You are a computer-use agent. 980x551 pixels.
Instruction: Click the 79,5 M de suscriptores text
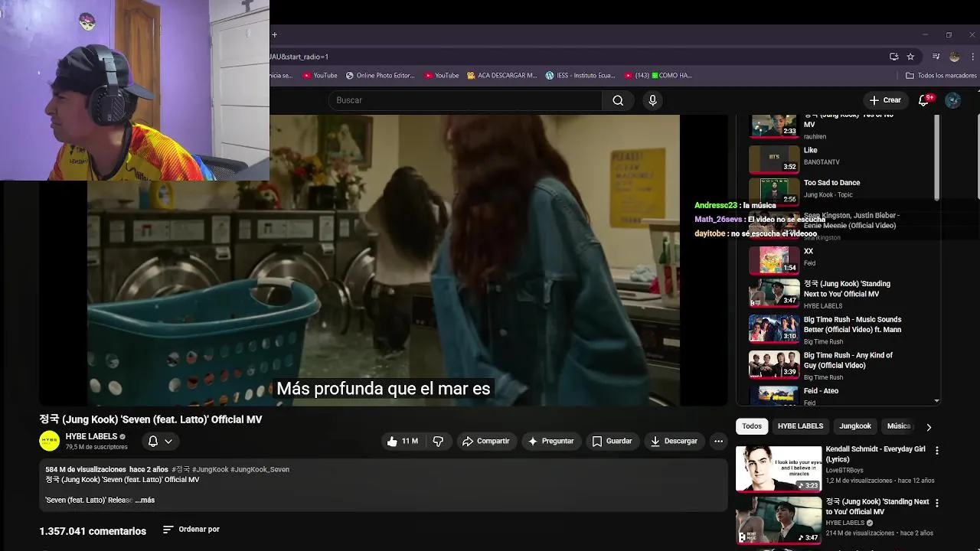pos(96,447)
